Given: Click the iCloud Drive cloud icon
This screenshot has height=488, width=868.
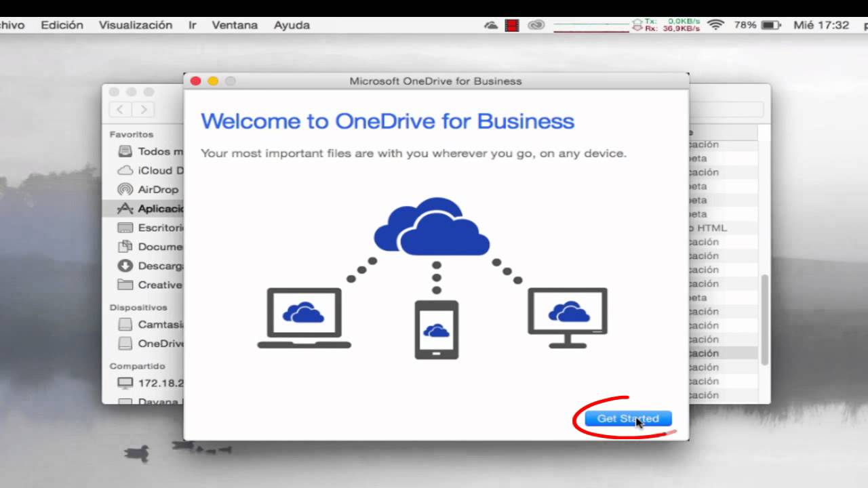Looking at the screenshot, I should pyautogui.click(x=125, y=170).
